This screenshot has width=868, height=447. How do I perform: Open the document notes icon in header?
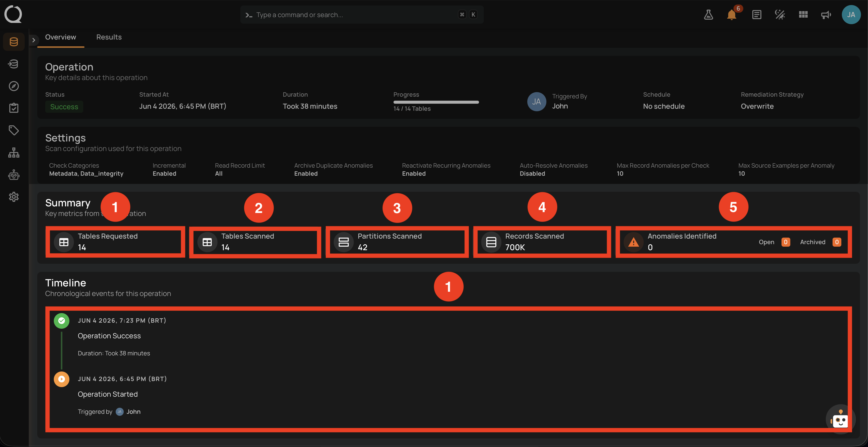756,15
